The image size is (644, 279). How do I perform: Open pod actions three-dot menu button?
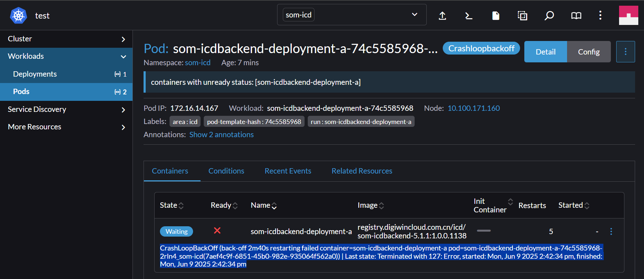click(625, 52)
